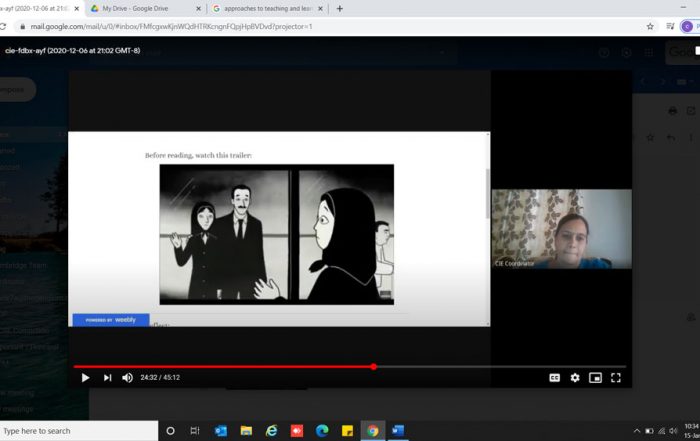The height and width of the screenshot is (441, 700).
Task: Enter full screen video mode
Action: click(616, 378)
